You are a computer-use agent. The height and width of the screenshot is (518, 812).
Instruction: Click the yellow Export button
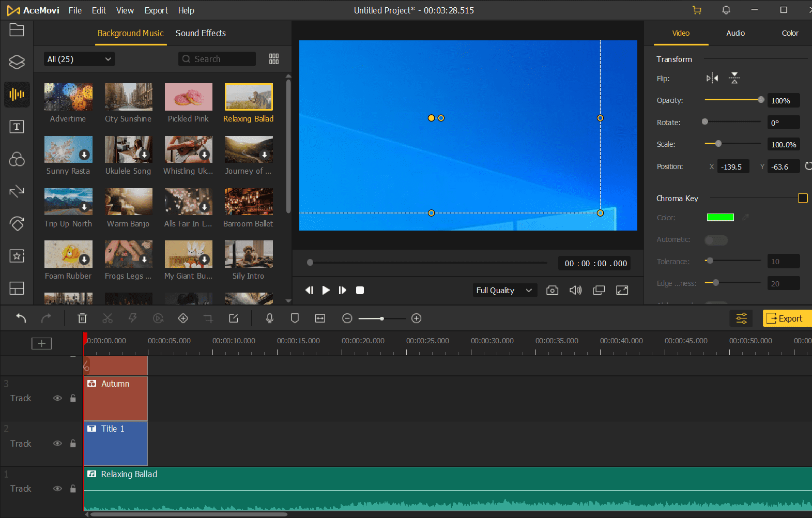(787, 318)
